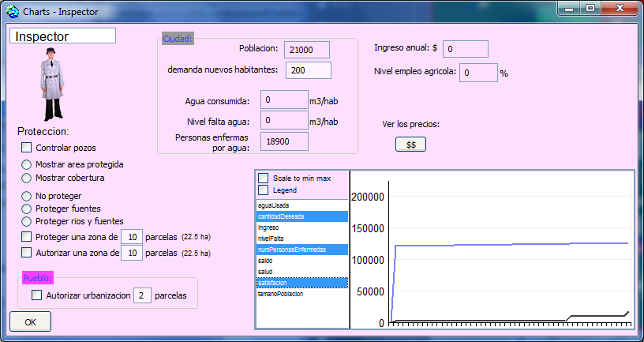Image resolution: width=644 pixels, height=342 pixels.
Task: Click the Agua consumida value field
Action: point(284,100)
